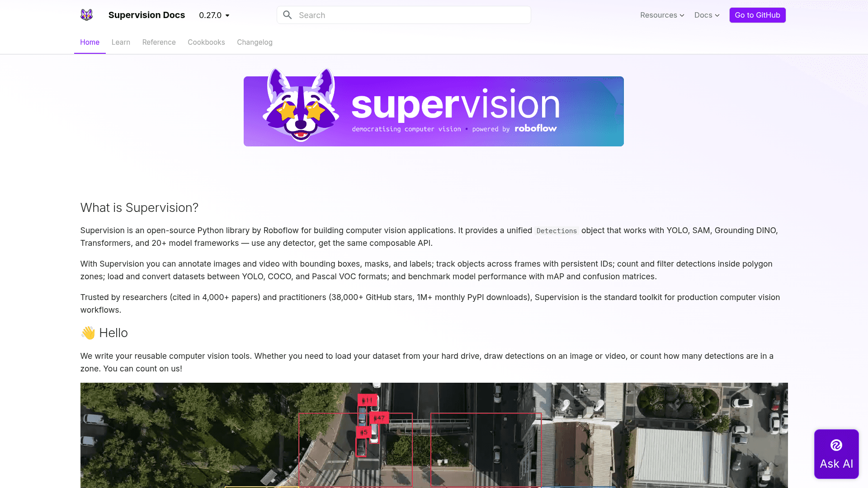Image resolution: width=868 pixels, height=488 pixels.
Task: Open the Reference tab
Action: click(159, 42)
